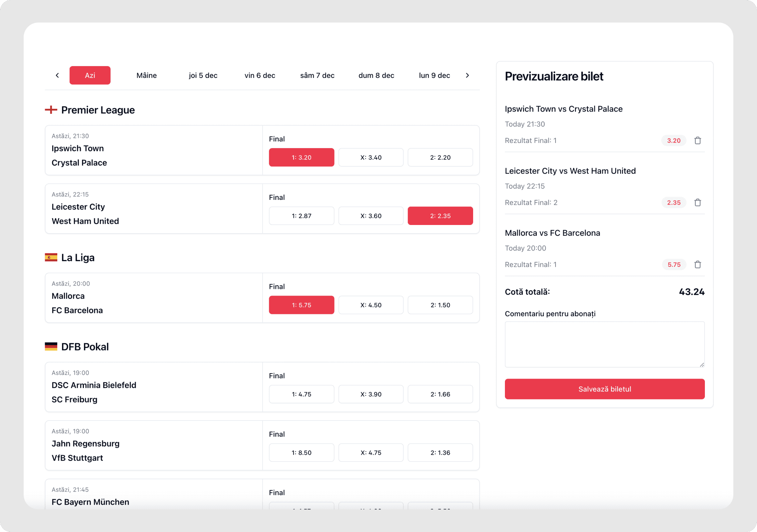Select draw X: 3.90 Bielefeld match
This screenshot has height=532, width=757.
pyautogui.click(x=371, y=394)
